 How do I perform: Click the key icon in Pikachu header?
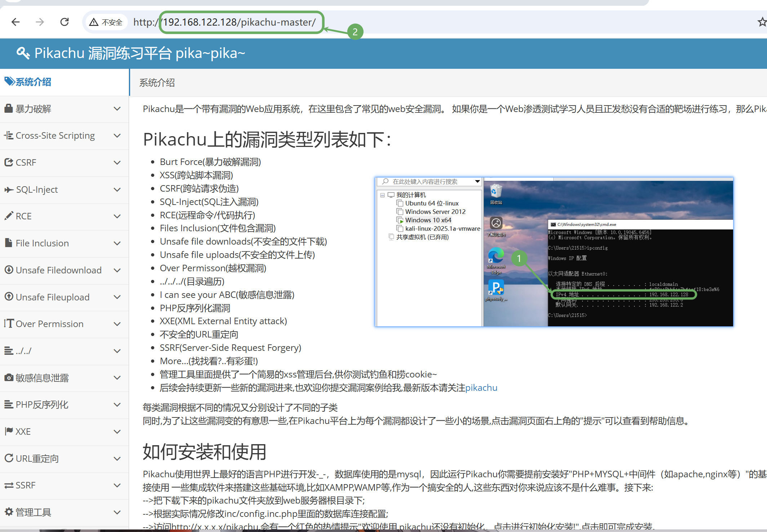tap(23, 53)
